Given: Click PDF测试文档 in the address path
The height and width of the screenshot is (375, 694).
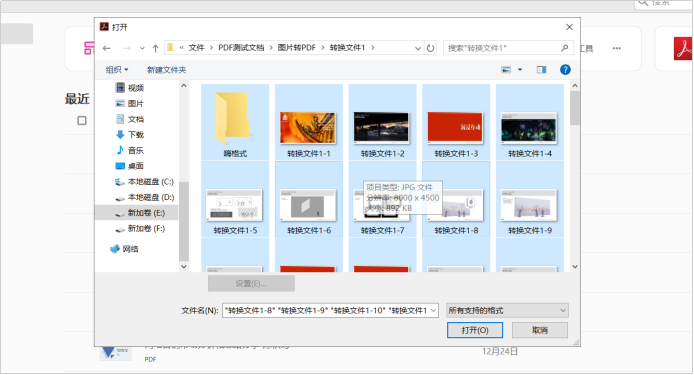Looking at the screenshot, I should click(x=241, y=48).
